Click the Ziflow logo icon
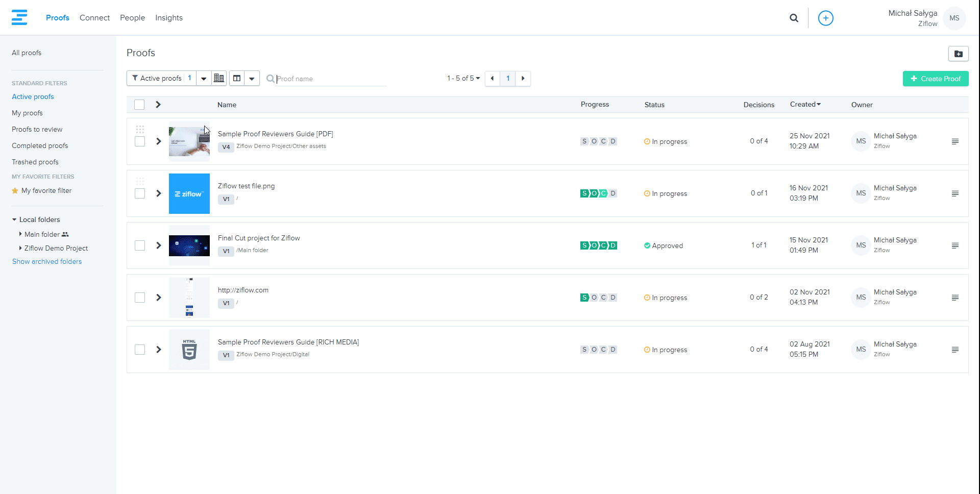The image size is (980, 494). coord(19,17)
